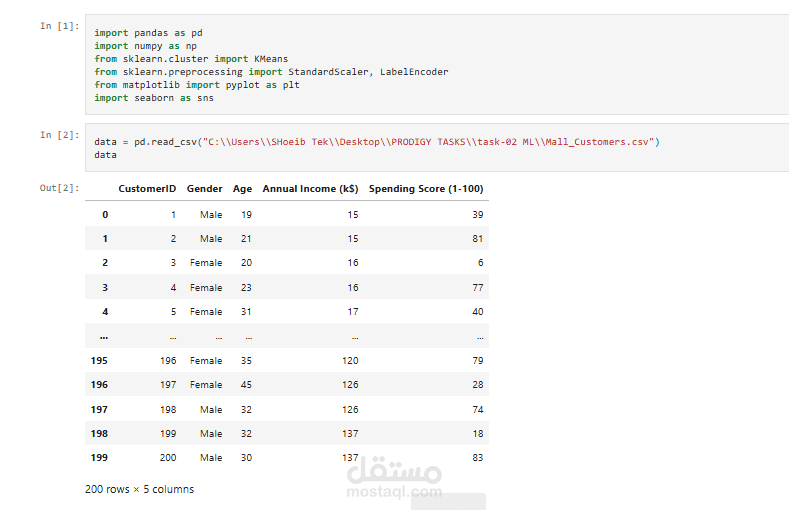This screenshot has width=789, height=510.
Task: Click CustomerID value 199
Action: coord(168,434)
